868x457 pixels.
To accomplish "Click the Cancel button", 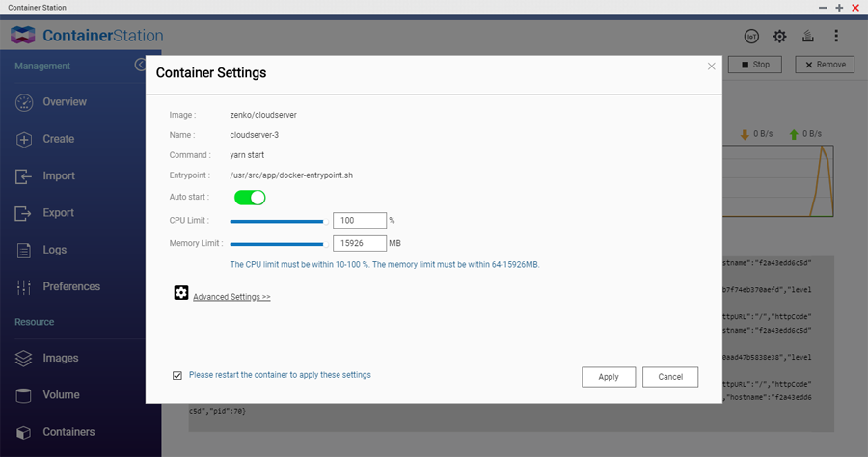I will tap(670, 377).
